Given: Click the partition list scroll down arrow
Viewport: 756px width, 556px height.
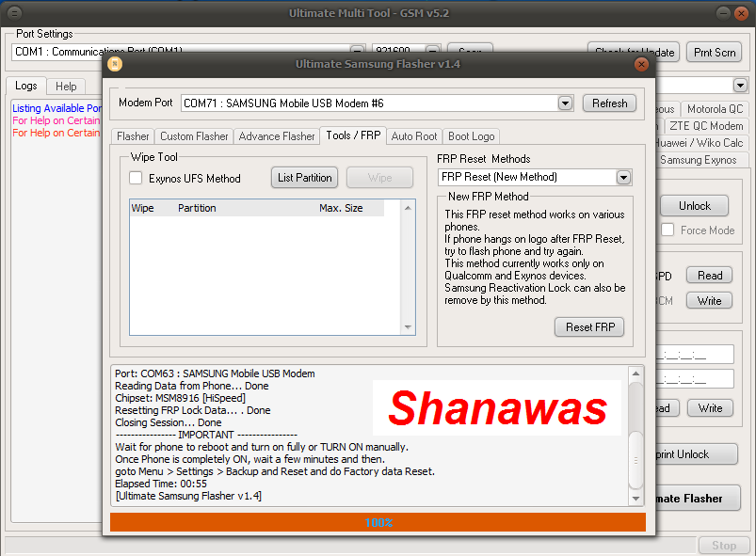Looking at the screenshot, I should click(408, 327).
